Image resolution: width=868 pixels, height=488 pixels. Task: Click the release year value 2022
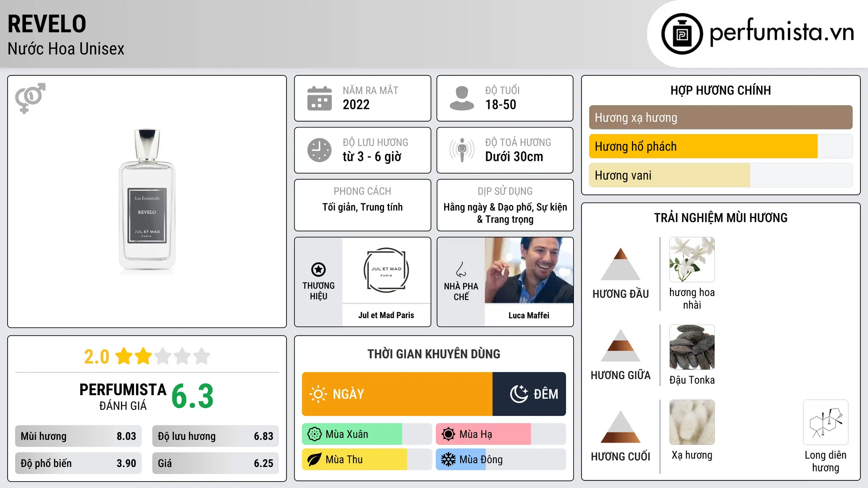pyautogui.click(x=356, y=105)
